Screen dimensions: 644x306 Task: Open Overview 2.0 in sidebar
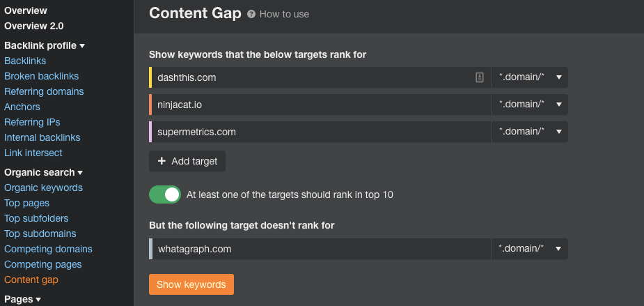pos(33,26)
